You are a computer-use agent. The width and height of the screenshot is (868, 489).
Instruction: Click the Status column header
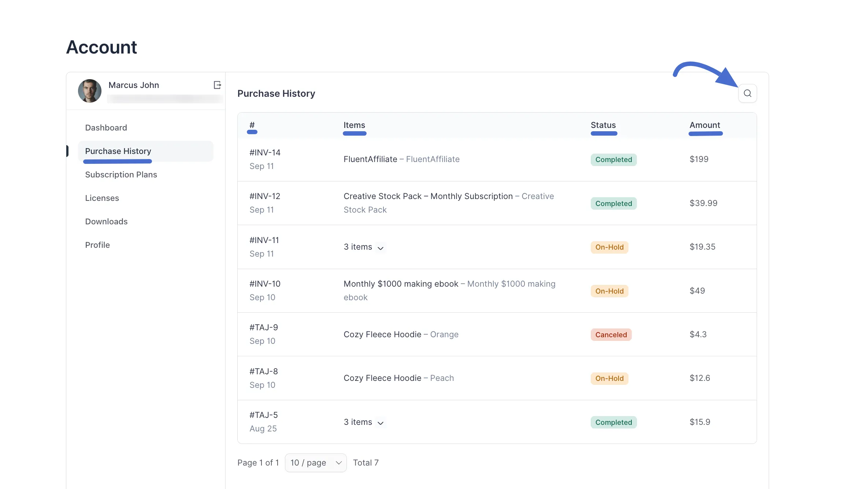tap(603, 125)
